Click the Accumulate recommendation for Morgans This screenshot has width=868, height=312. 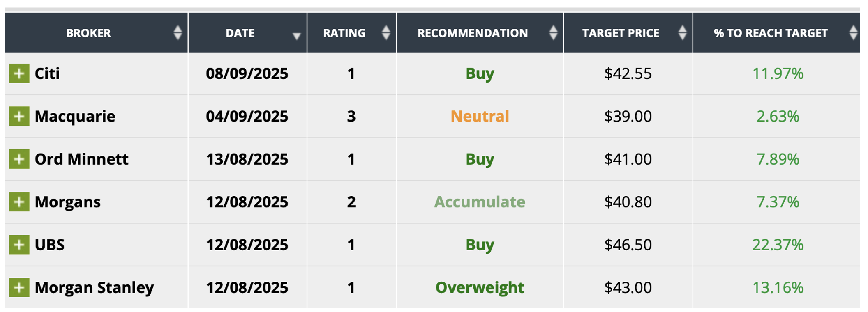point(480,202)
